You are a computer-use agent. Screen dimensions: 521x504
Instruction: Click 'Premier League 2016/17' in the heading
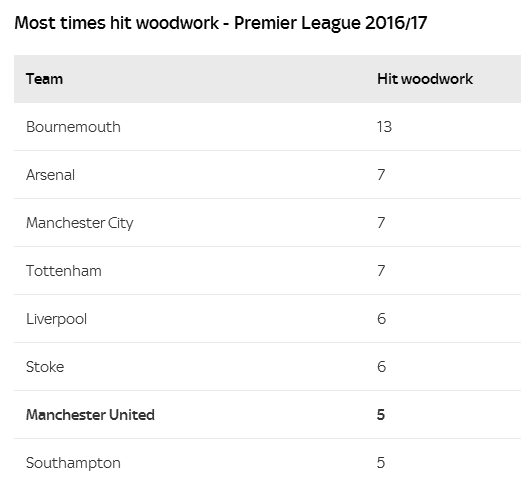coord(330,23)
